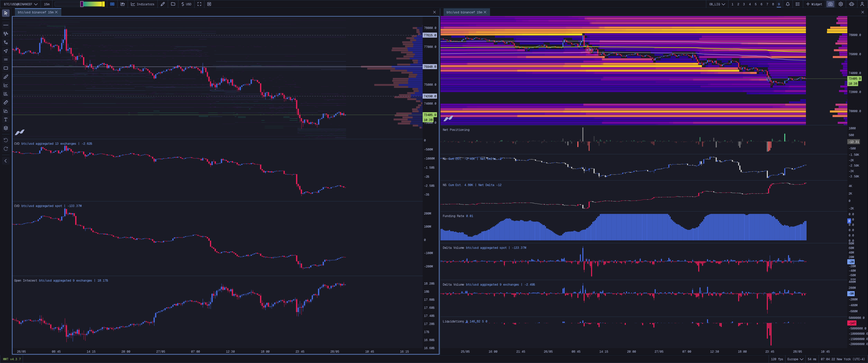Image resolution: width=868 pixels, height=363 pixels.
Task: Open the boxed dropdown arrow menu in top toolbar
Action: coord(209,4)
